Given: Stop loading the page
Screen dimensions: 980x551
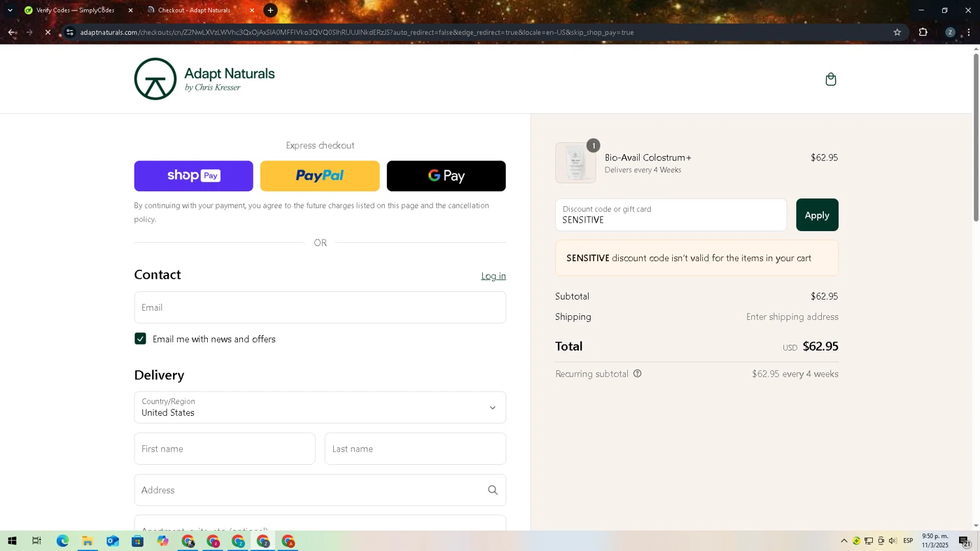Looking at the screenshot, I should click(x=48, y=32).
